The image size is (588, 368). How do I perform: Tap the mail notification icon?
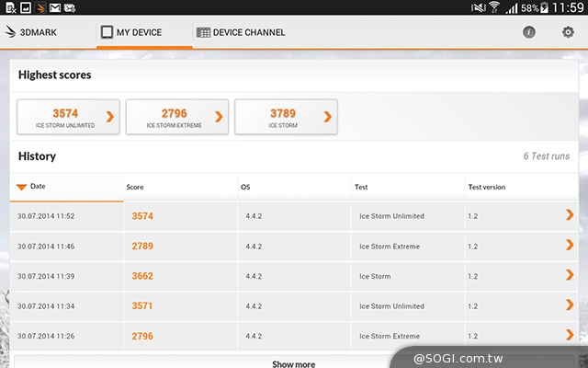tap(55, 8)
